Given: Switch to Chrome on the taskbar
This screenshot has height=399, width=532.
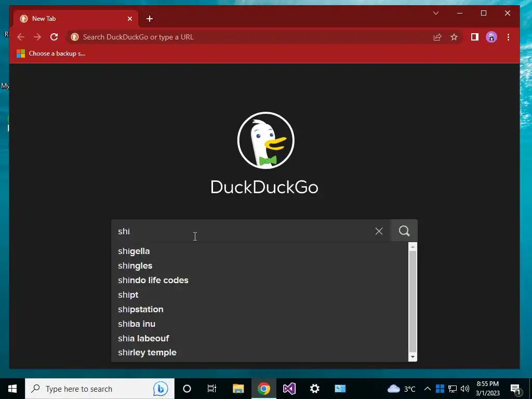Looking at the screenshot, I should [263, 389].
